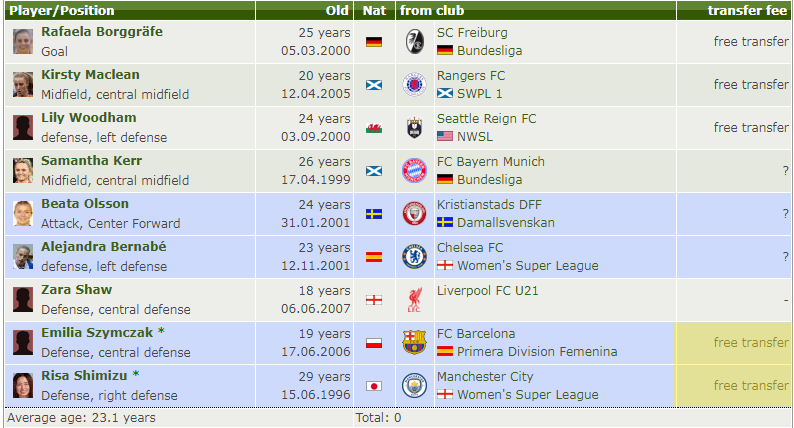The image size is (794, 428).
Task: Click the SC Freiburg club crest
Action: [414, 42]
